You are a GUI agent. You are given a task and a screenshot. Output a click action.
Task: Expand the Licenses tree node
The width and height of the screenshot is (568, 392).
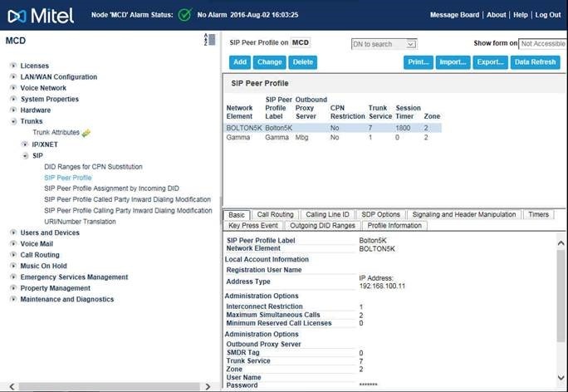(x=13, y=66)
